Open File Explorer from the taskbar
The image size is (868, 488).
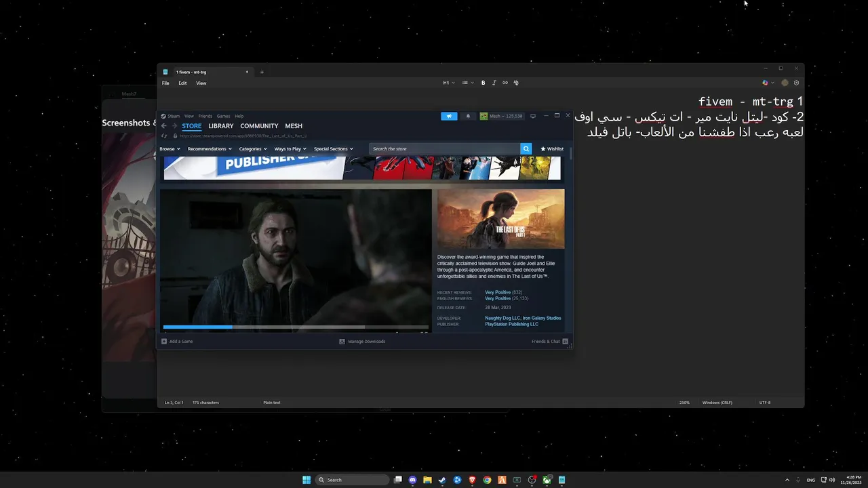(x=427, y=480)
